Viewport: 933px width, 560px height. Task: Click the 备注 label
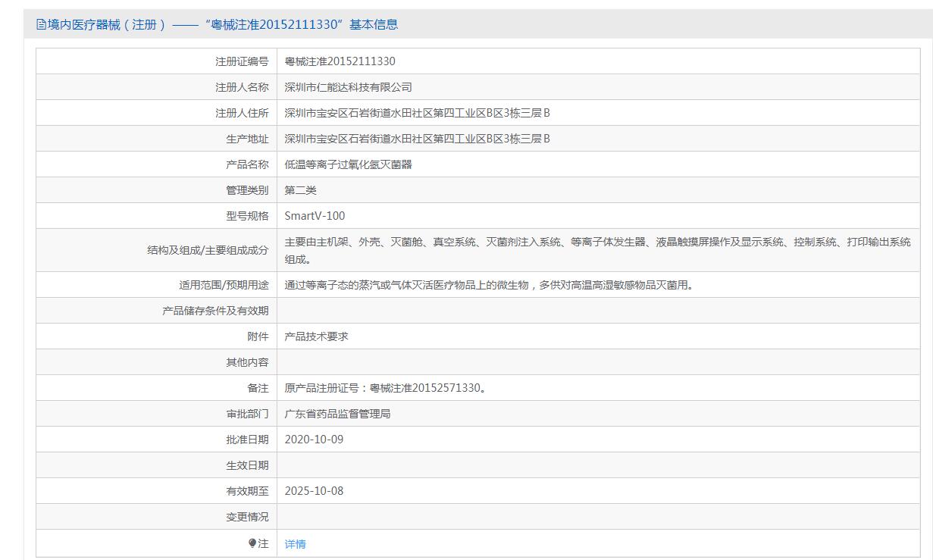pyautogui.click(x=258, y=388)
